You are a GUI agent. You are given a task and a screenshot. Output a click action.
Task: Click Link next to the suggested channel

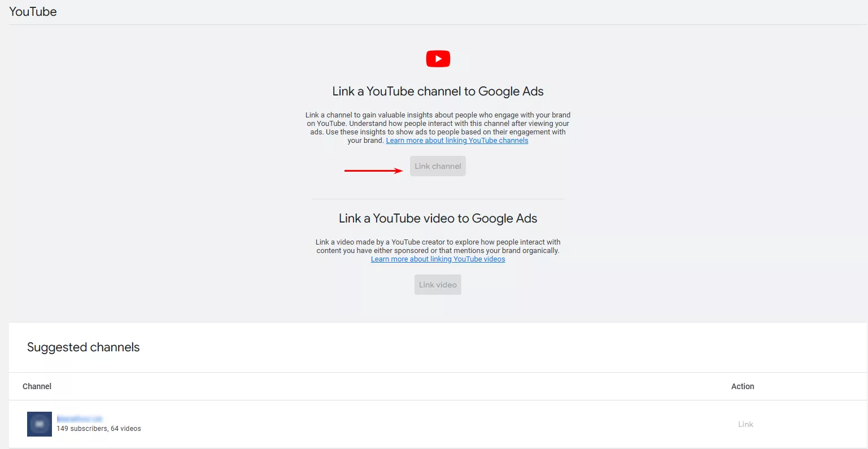[x=745, y=424]
